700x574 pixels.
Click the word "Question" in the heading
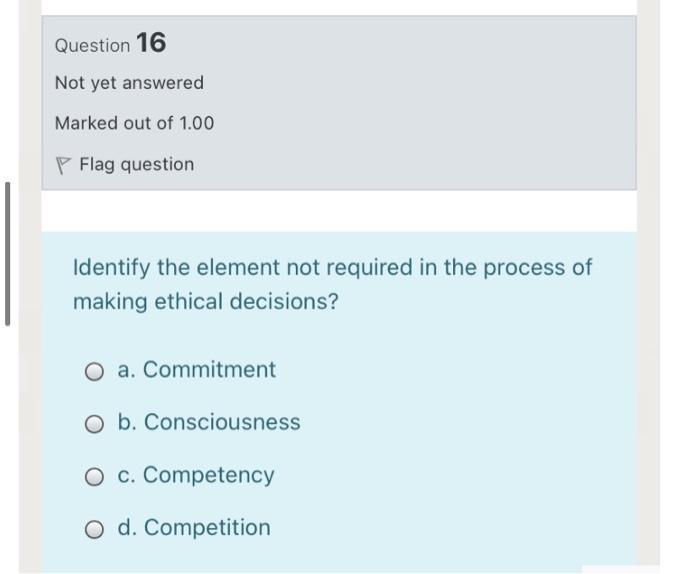(92, 46)
